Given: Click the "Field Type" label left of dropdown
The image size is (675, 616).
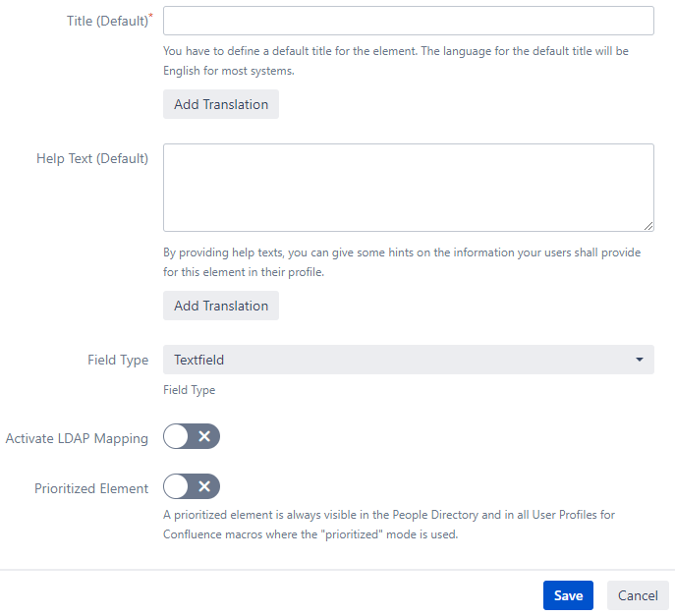Looking at the screenshot, I should click(118, 360).
